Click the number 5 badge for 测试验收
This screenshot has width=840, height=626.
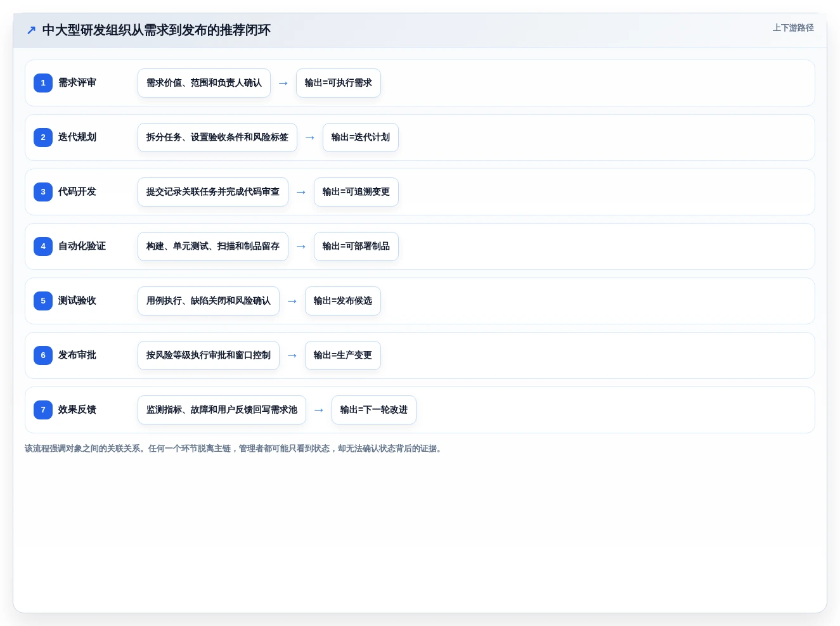[x=43, y=301]
